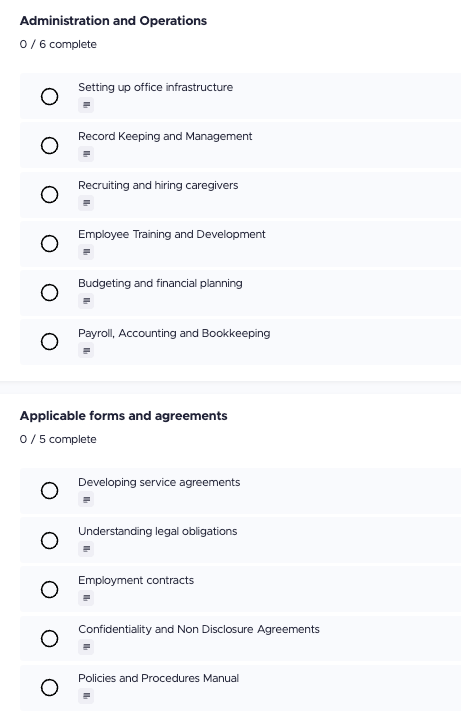Open notes icon for Employee Training and Development
Viewport: 461px width, 719px height.
coord(86,252)
